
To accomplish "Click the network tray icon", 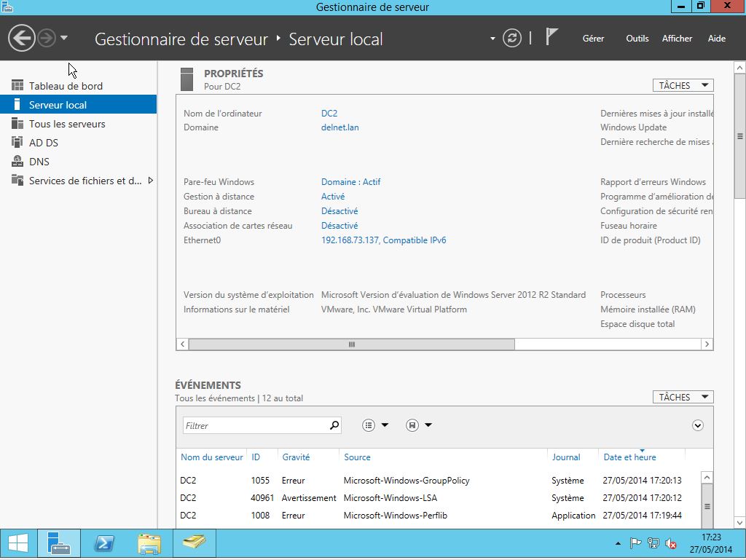I will [x=653, y=543].
